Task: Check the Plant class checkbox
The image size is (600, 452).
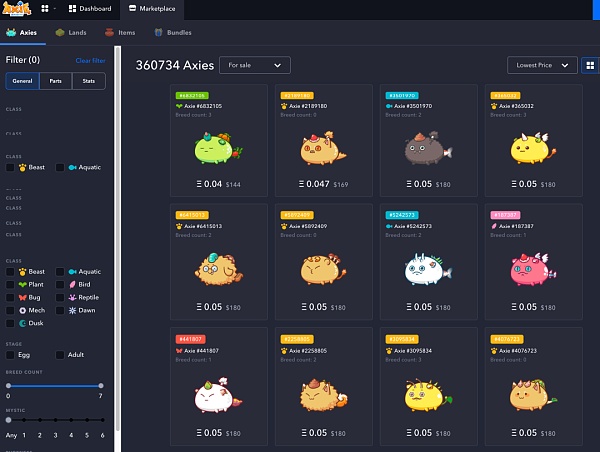Action: pyautogui.click(x=11, y=285)
